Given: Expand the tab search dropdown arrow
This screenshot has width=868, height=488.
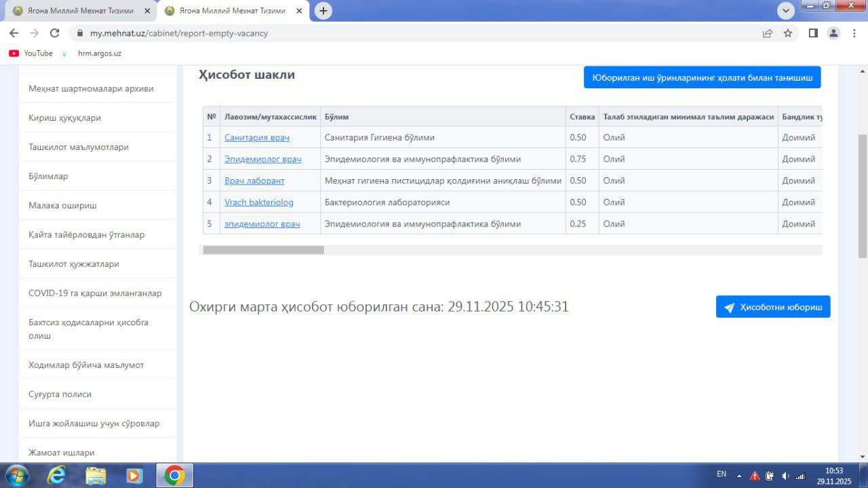Looking at the screenshot, I should (786, 11).
